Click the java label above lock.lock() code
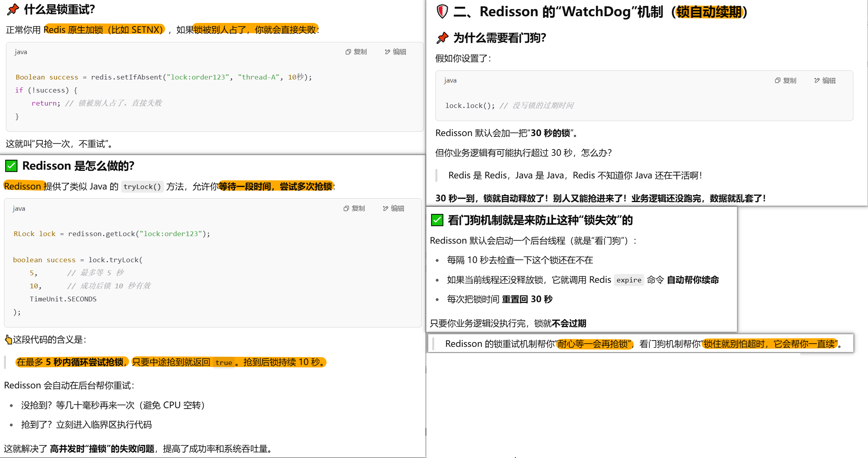Image resolution: width=868 pixels, height=458 pixels. [450, 81]
